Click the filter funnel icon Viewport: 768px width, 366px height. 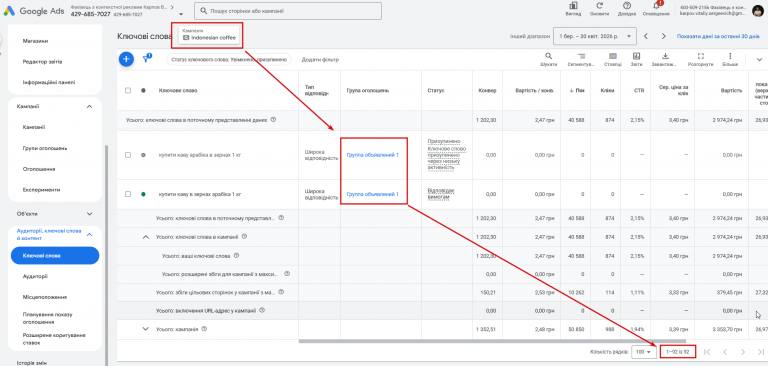click(146, 59)
